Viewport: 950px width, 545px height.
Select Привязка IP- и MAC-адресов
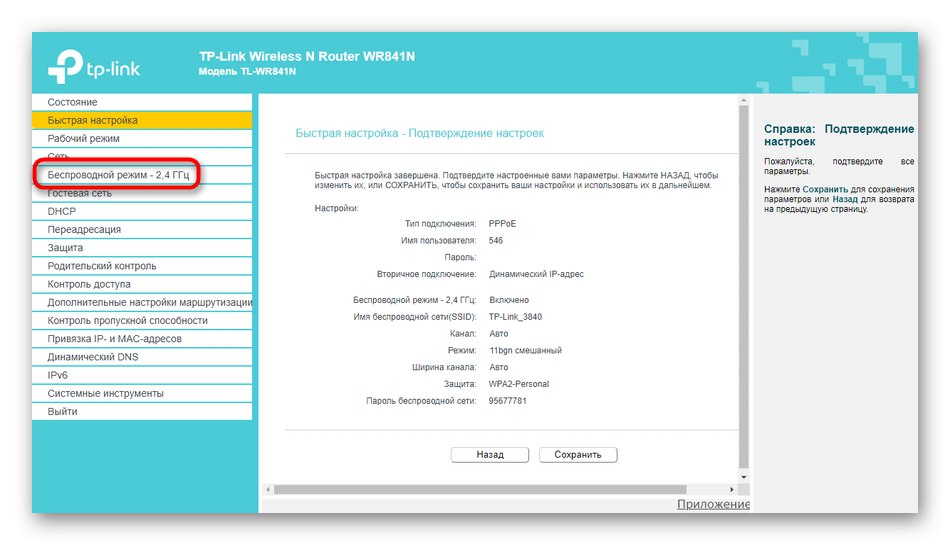142,339
